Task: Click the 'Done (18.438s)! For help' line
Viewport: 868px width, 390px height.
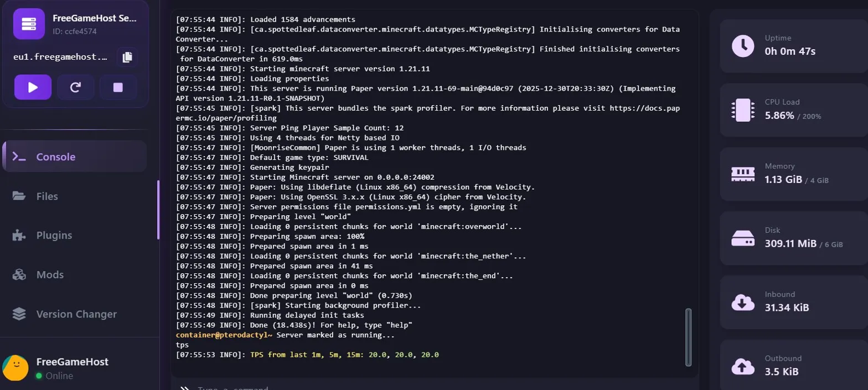Action: [294, 325]
